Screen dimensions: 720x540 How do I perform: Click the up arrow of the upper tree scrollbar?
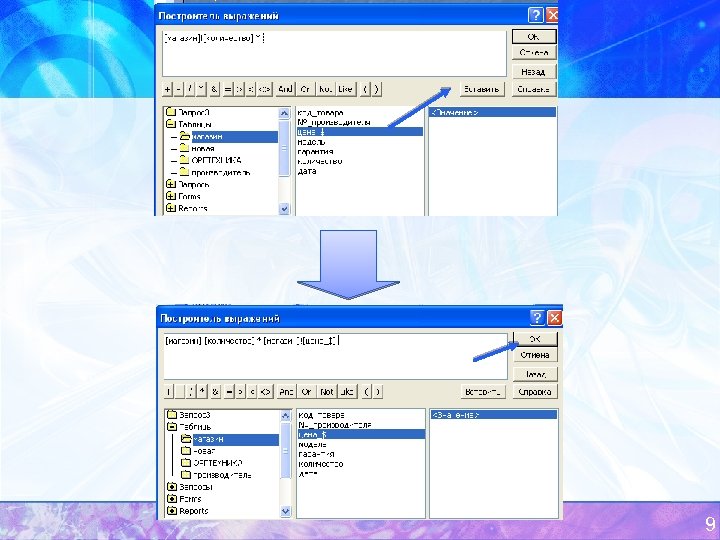(x=284, y=112)
